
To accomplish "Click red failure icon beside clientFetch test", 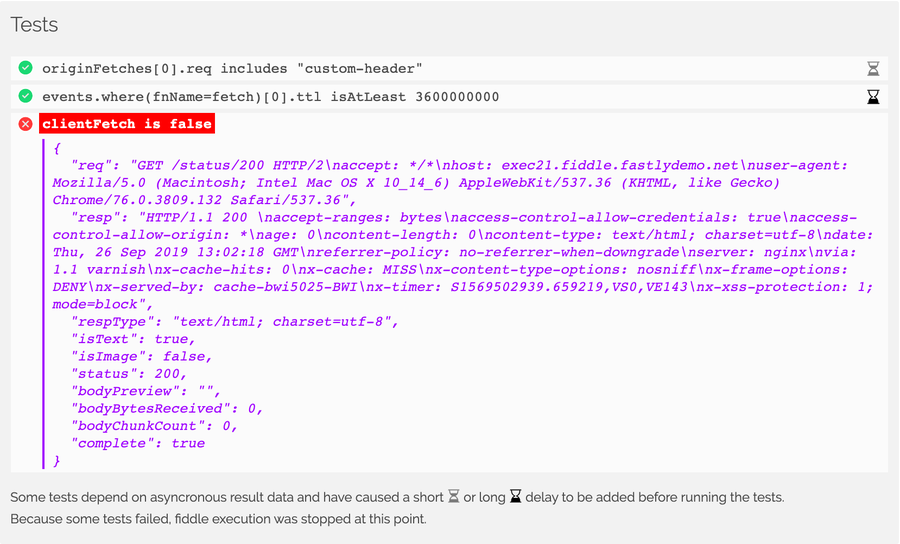I will click(x=25, y=124).
